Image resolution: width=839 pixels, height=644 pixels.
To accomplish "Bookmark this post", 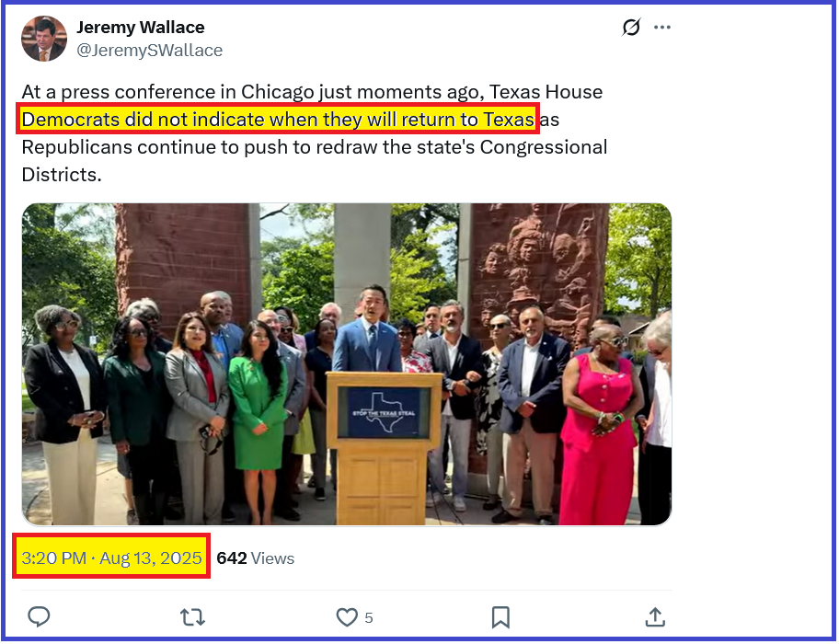I will click(x=500, y=617).
